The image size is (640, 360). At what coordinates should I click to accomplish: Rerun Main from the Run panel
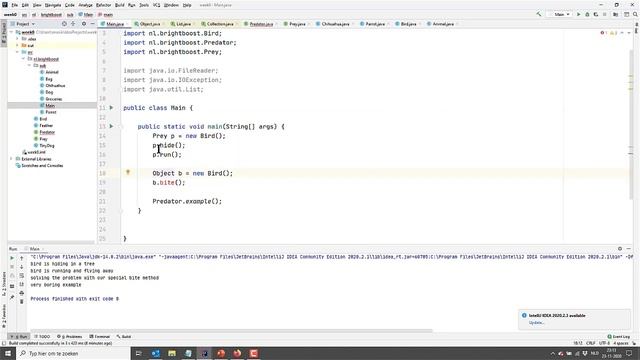12,258
